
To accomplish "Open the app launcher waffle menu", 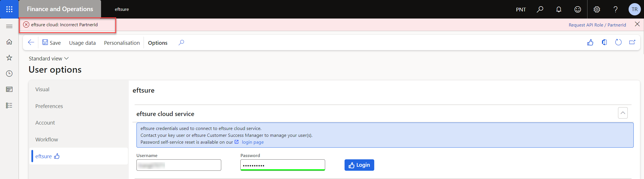I will coord(9,9).
